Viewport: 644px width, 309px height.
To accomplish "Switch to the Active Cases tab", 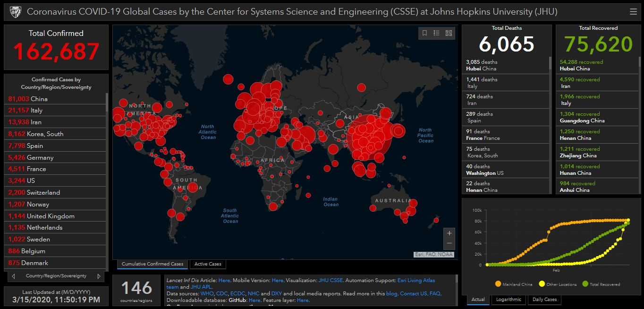I will [208, 264].
